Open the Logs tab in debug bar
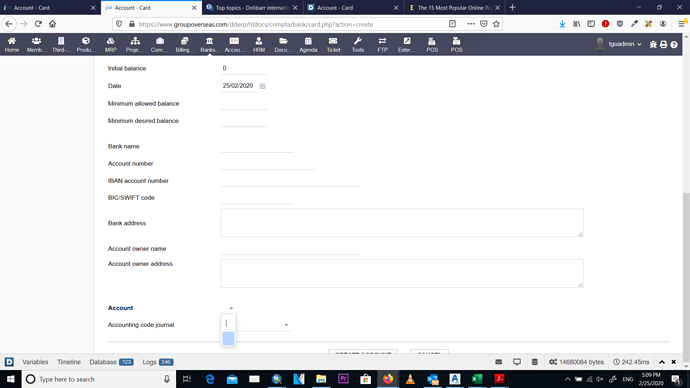Image resolution: width=690 pixels, height=388 pixels. pos(158,362)
